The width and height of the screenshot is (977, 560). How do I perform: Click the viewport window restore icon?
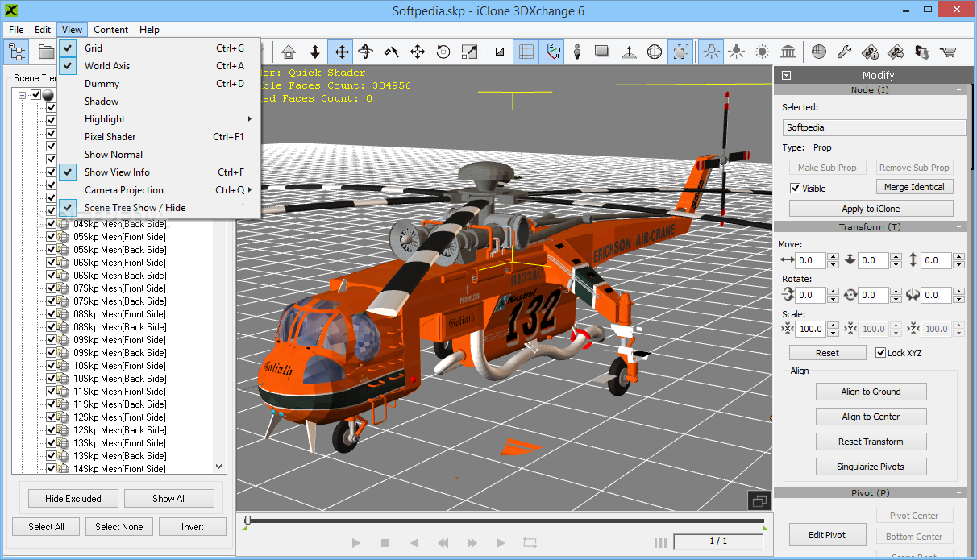pyautogui.click(x=759, y=500)
